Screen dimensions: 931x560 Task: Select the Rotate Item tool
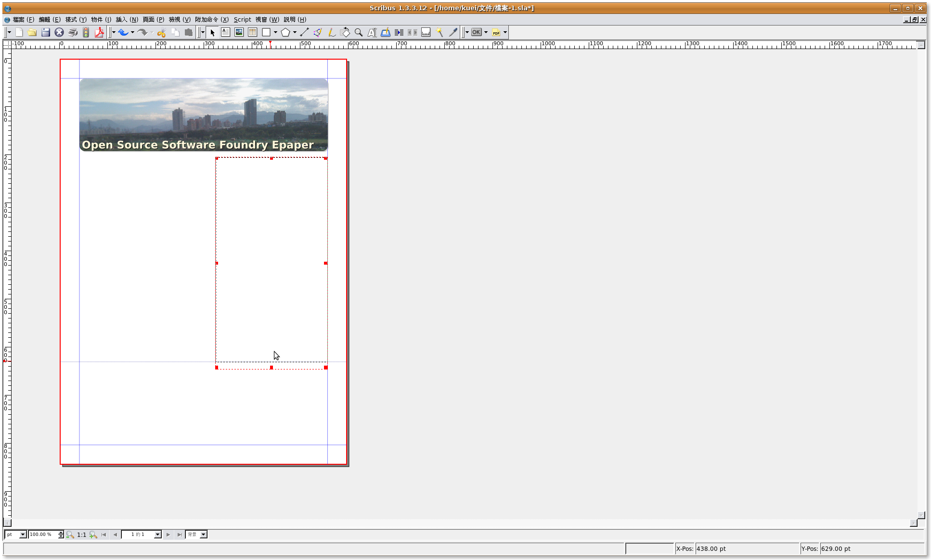click(x=345, y=32)
